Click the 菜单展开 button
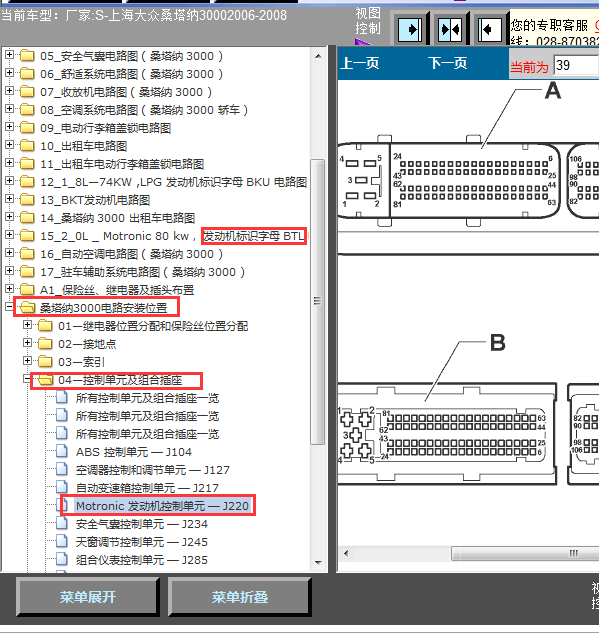This screenshot has height=633, width=599. 88,597
